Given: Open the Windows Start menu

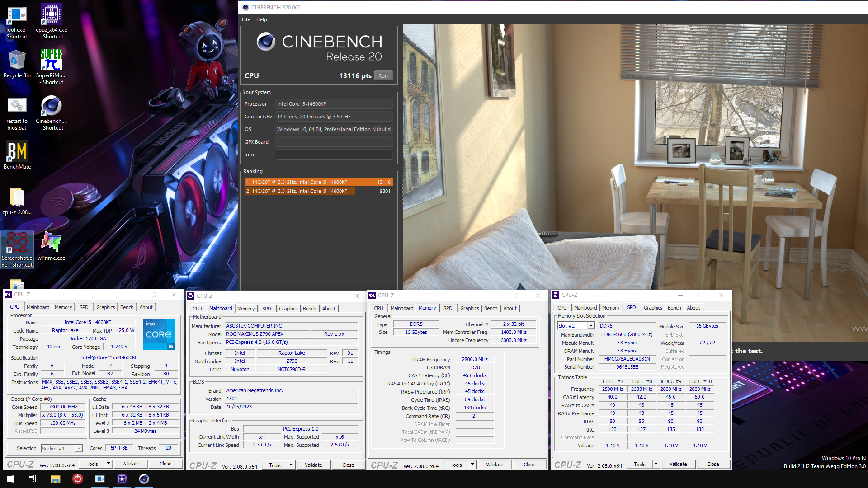Looking at the screenshot, I should point(11,479).
